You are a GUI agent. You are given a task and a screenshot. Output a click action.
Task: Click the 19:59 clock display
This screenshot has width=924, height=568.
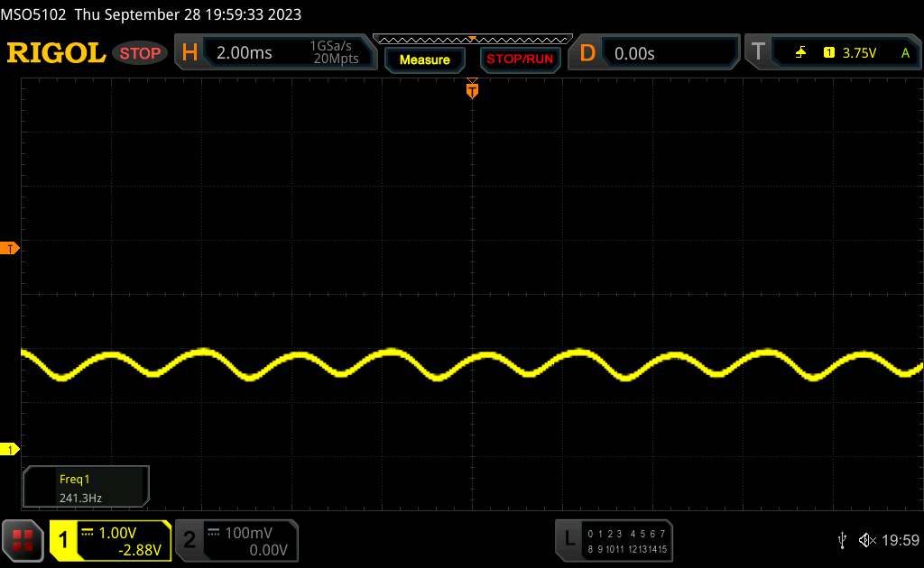(900, 540)
